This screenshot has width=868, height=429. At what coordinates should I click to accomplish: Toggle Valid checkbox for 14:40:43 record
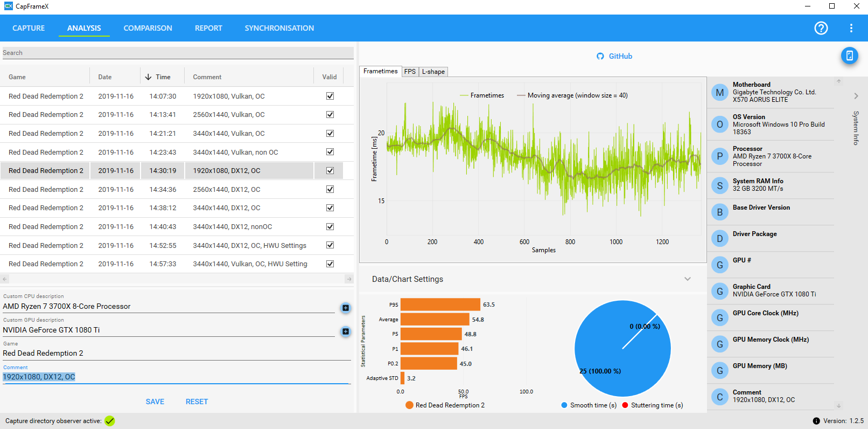click(330, 226)
